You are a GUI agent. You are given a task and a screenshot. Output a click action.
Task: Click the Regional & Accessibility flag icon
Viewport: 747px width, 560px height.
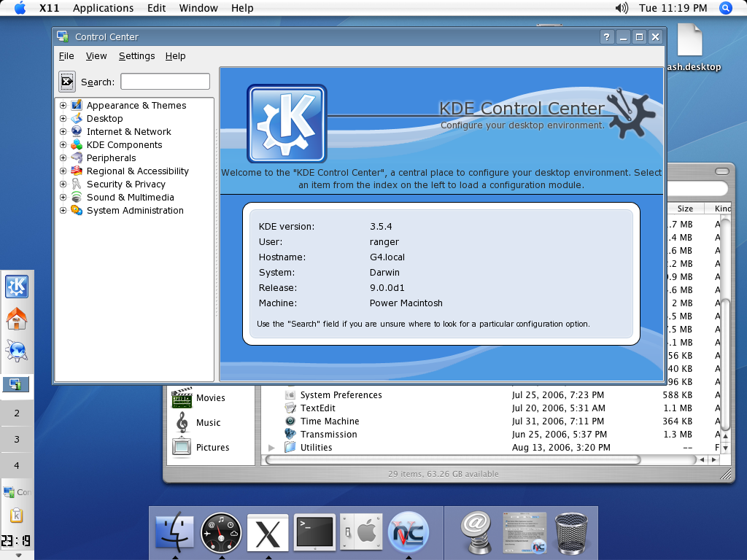[77, 171]
